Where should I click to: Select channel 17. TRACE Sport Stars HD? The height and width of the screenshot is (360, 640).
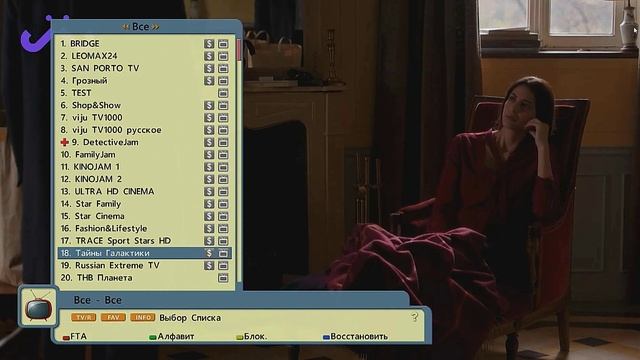tap(144, 241)
